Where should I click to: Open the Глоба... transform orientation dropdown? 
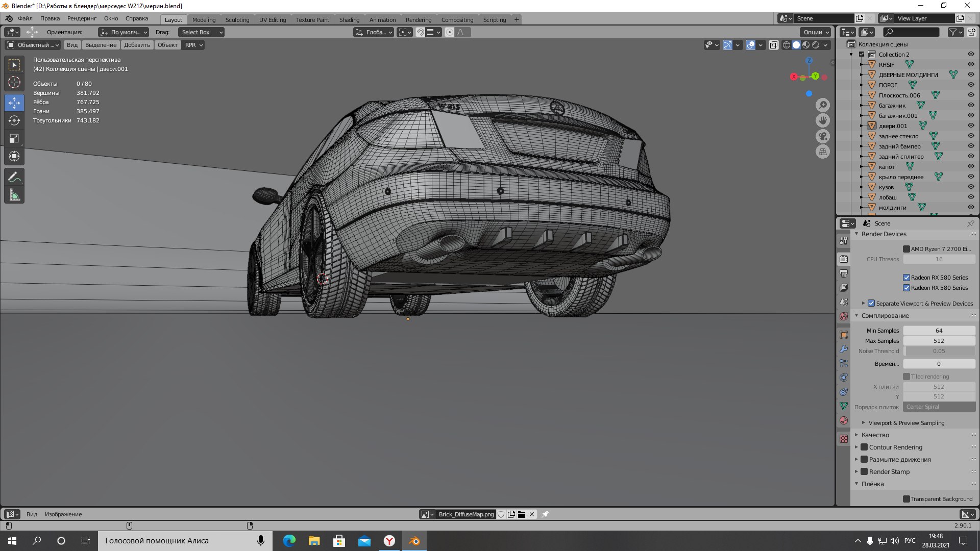[374, 32]
